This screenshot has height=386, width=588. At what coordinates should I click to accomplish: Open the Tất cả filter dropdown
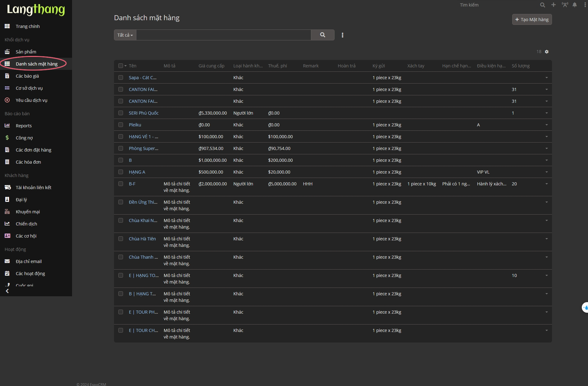click(x=125, y=35)
